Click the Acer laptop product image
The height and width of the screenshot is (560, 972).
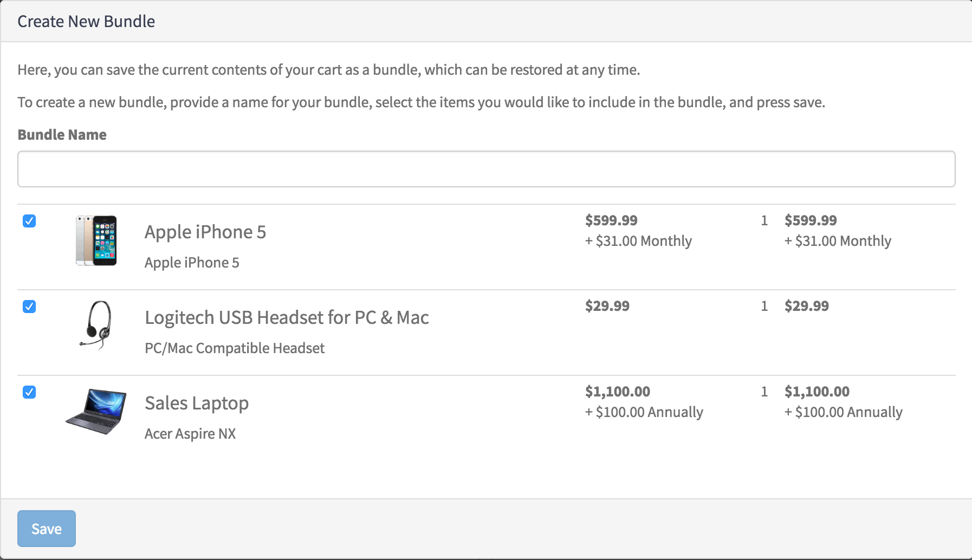tap(96, 412)
